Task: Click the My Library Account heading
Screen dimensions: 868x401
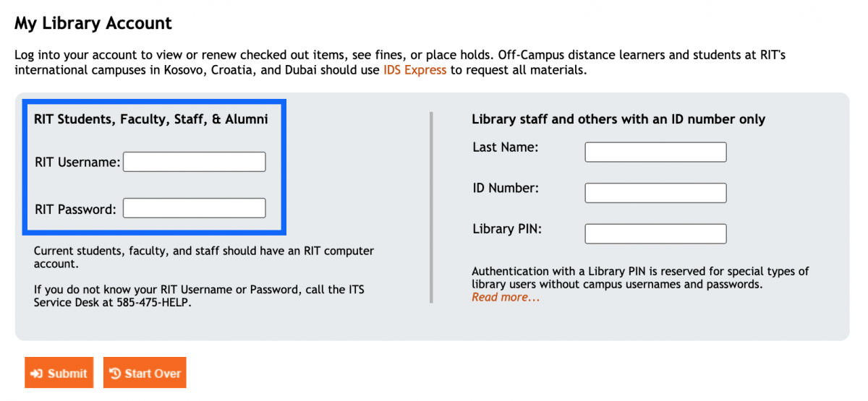Action: click(93, 23)
